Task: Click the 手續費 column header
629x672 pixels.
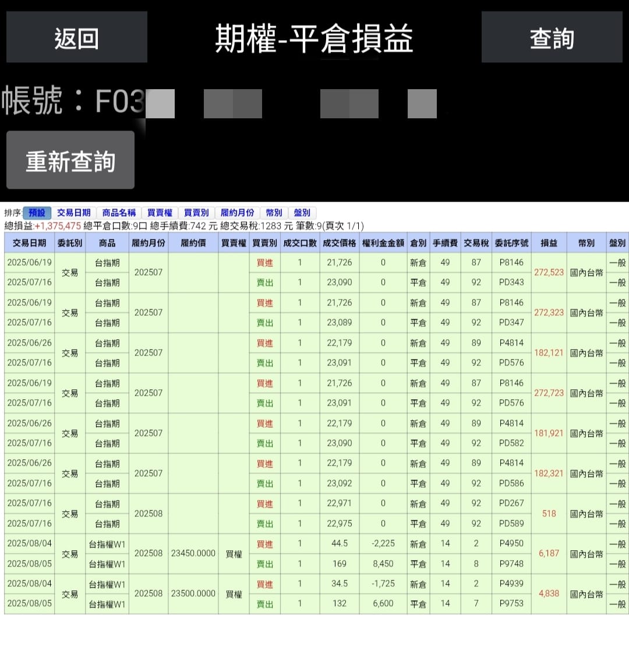Action: pos(445,243)
